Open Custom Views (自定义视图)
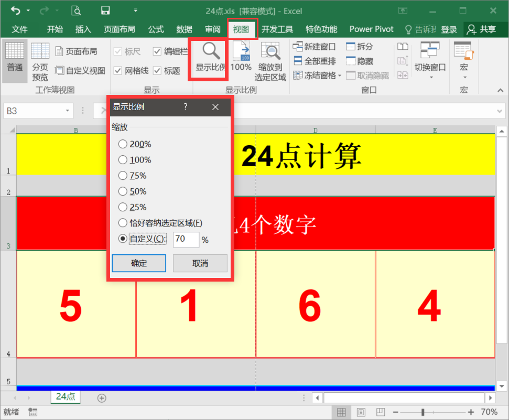 pos(80,70)
